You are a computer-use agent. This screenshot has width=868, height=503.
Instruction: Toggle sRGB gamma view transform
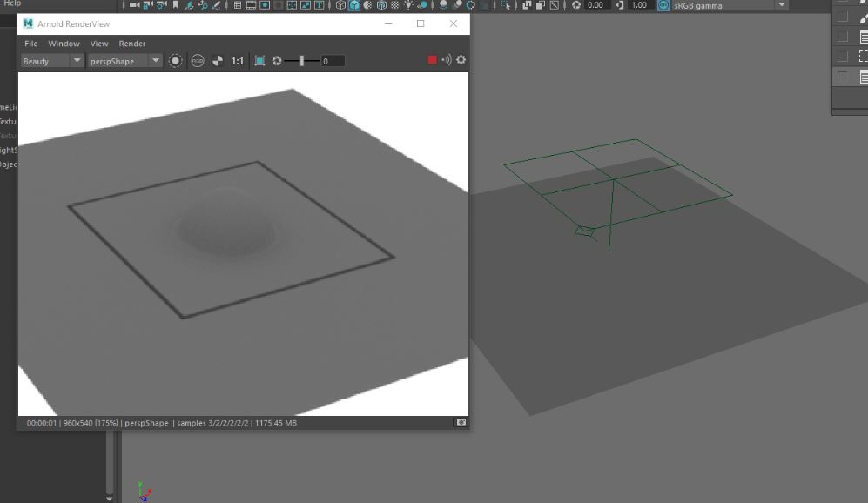664,5
